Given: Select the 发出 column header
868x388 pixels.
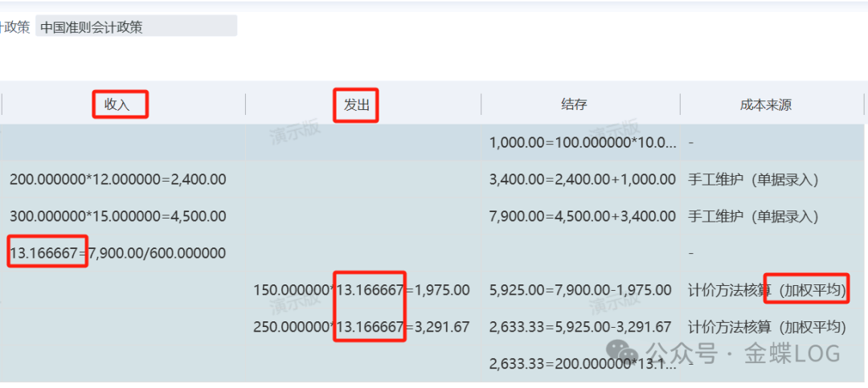Looking at the screenshot, I should 355,104.
